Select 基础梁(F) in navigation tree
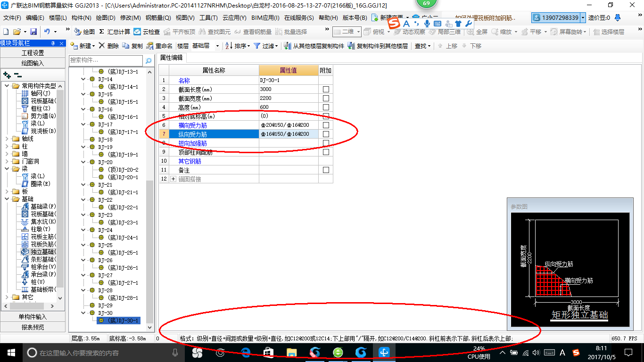 coord(39,206)
